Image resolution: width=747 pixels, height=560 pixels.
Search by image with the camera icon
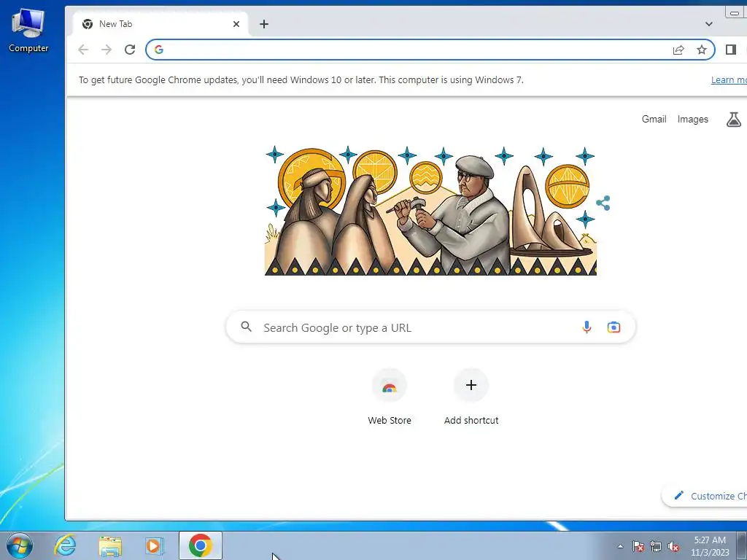[x=614, y=327]
